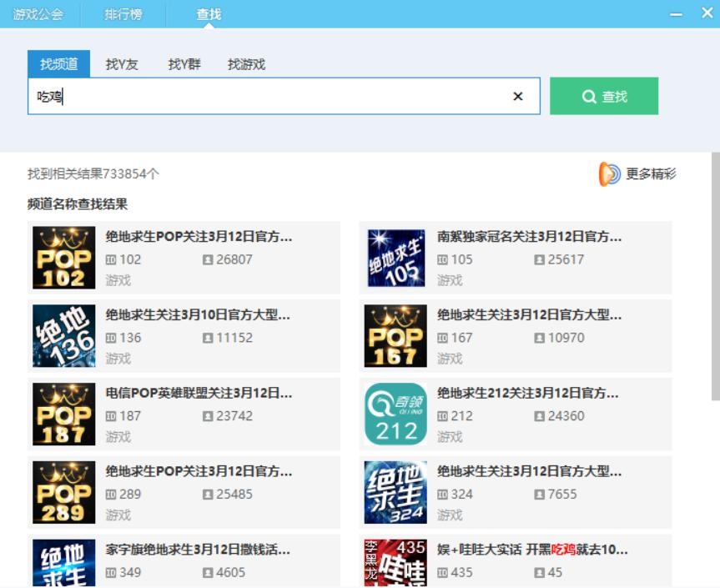Click the 更多精彩 link
This screenshot has width=720, height=588.
coord(651,173)
